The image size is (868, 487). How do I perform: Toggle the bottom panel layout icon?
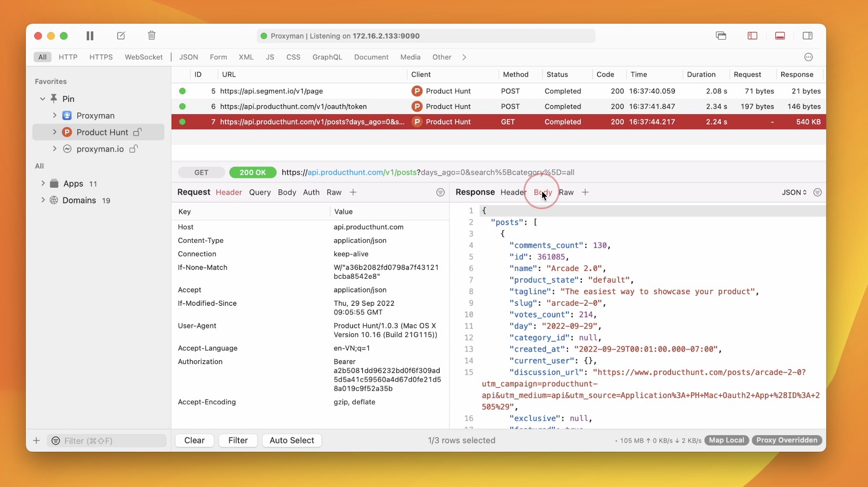(x=780, y=36)
